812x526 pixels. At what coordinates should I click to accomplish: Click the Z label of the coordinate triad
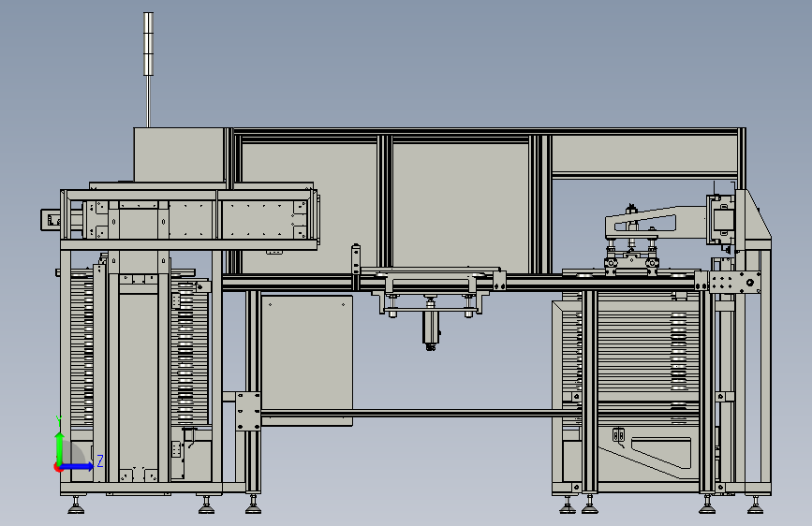pos(100,460)
